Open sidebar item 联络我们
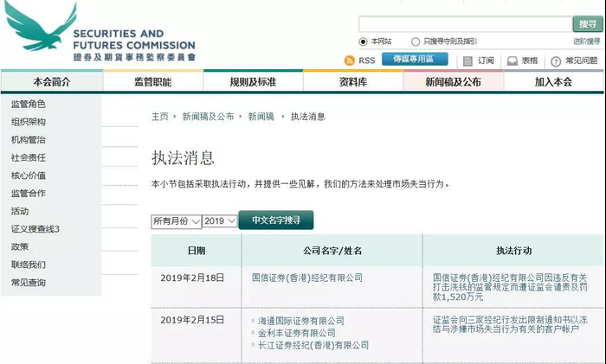Viewport: 606px width, 364px height. (x=29, y=265)
